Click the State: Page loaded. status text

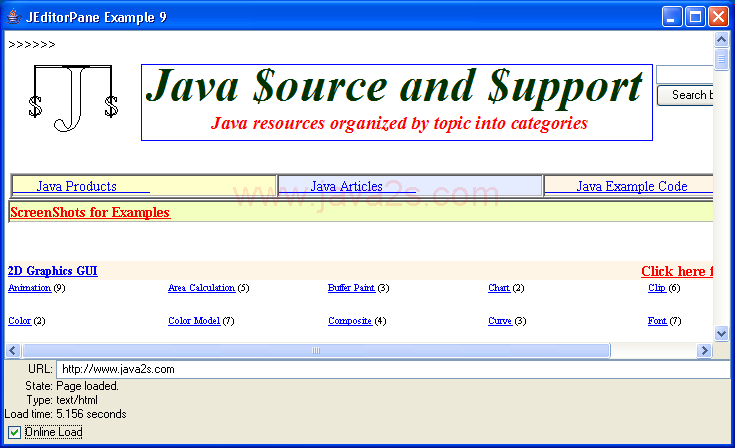[x=72, y=386]
